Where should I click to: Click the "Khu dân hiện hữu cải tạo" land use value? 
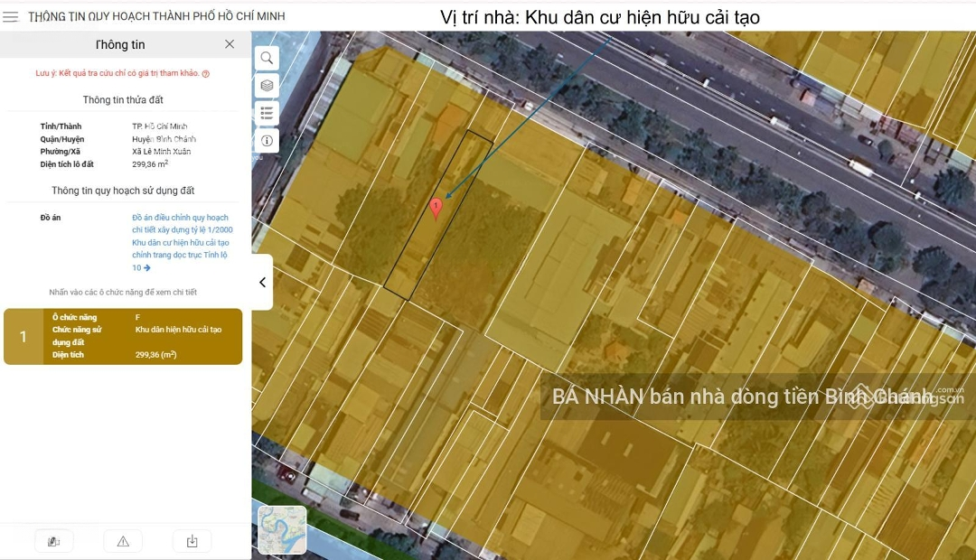click(178, 330)
